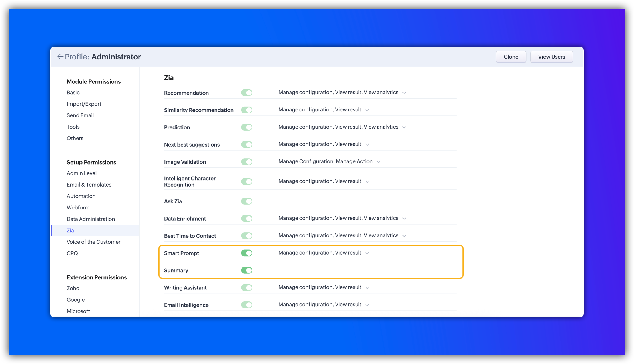Screen dimensions: 634x364
Task: Open CPQ setup permissions
Action: (72, 253)
